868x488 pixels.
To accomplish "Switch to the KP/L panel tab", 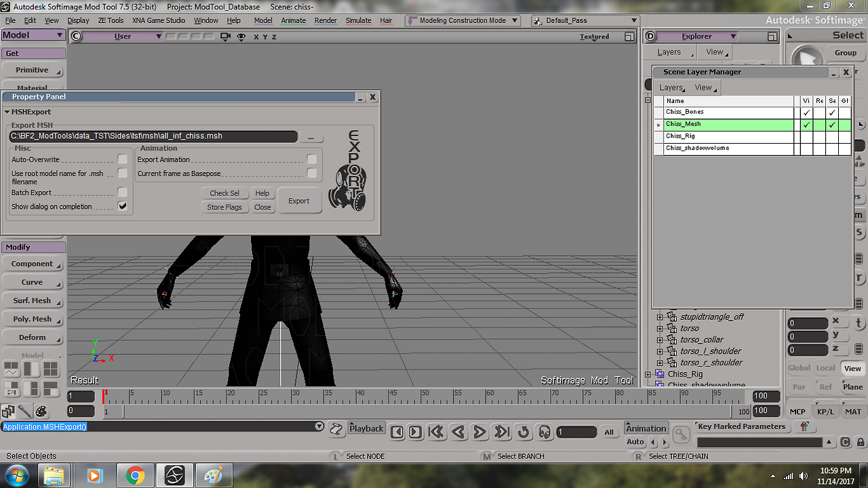I will [825, 411].
